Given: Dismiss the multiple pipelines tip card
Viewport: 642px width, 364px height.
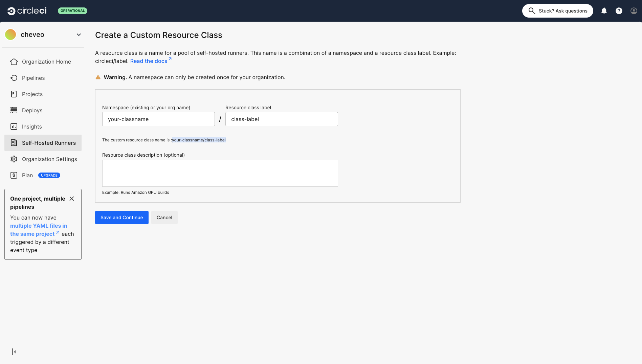Looking at the screenshot, I should 72,199.
